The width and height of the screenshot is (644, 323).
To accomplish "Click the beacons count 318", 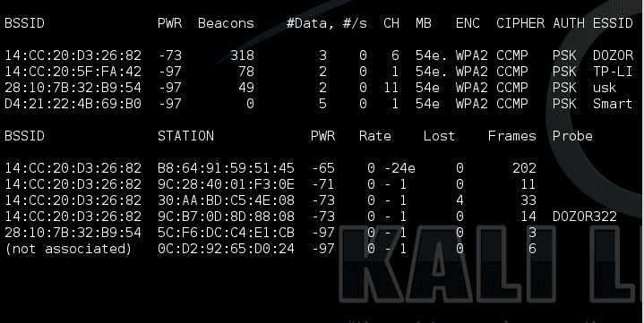I will coord(243,55).
